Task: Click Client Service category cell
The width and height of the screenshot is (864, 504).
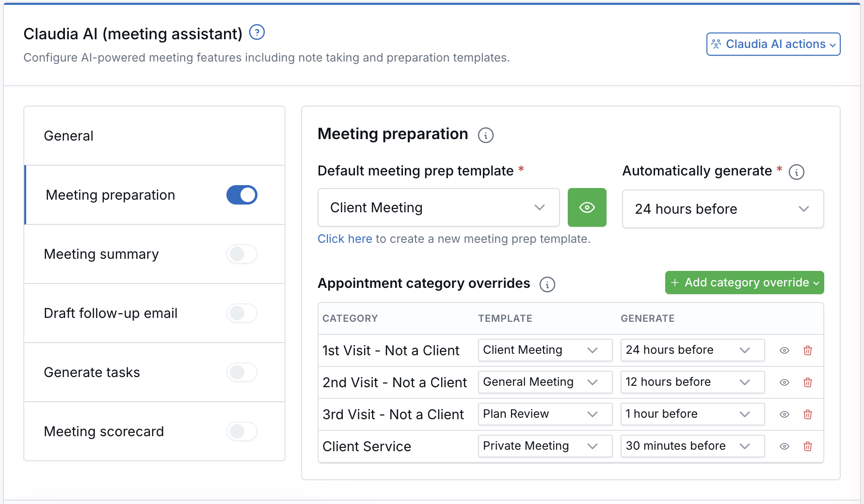Action: pyautogui.click(x=367, y=446)
